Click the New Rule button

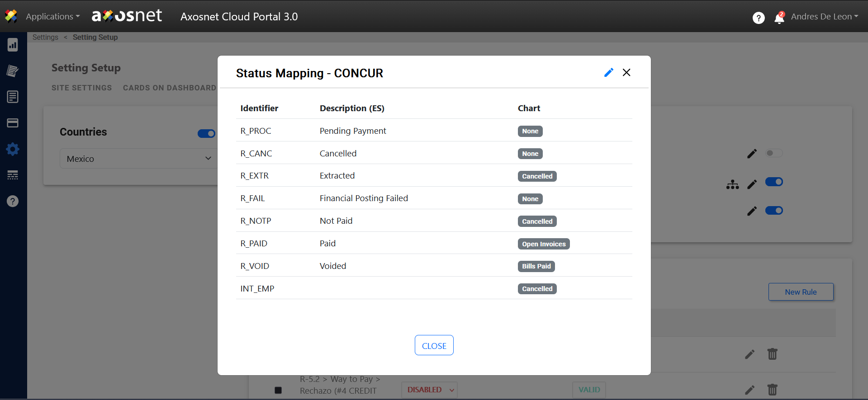click(x=800, y=292)
